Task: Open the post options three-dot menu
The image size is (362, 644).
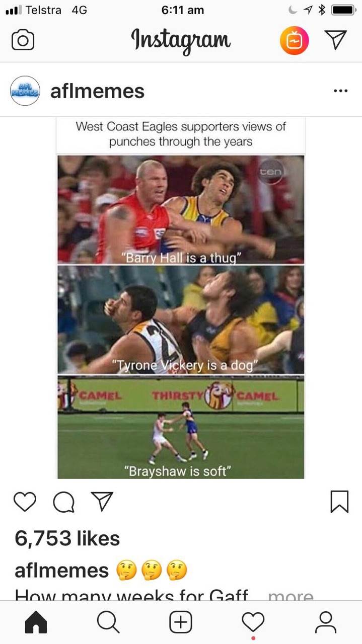Action: point(341,91)
